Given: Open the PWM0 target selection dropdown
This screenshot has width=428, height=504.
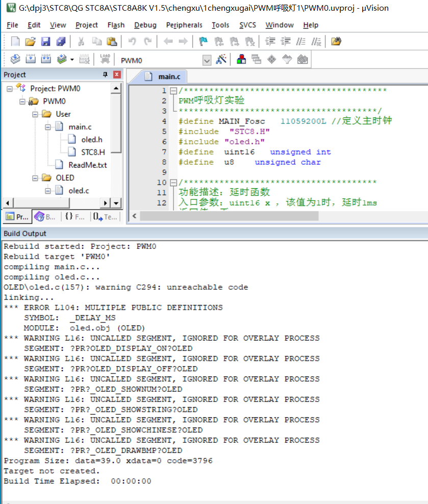Looking at the screenshot, I should coord(207,60).
